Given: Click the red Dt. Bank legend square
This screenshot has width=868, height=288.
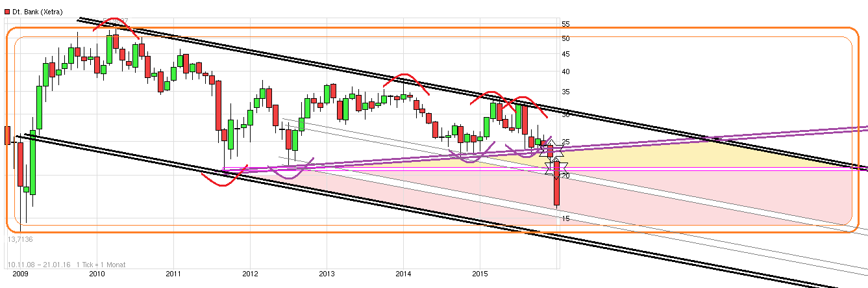Looking at the screenshot, I should click(x=6, y=13).
